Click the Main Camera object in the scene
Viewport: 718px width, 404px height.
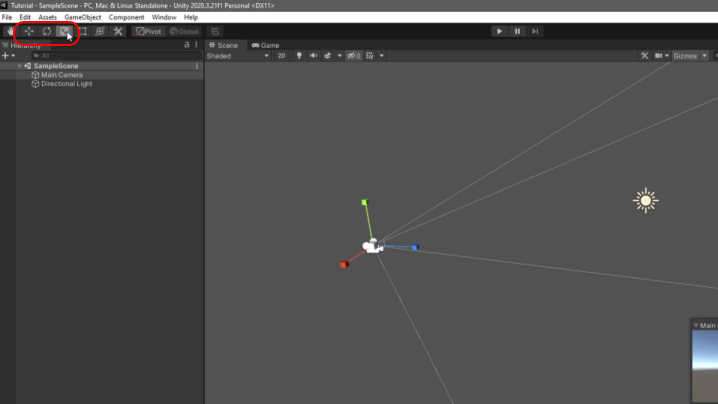point(373,247)
